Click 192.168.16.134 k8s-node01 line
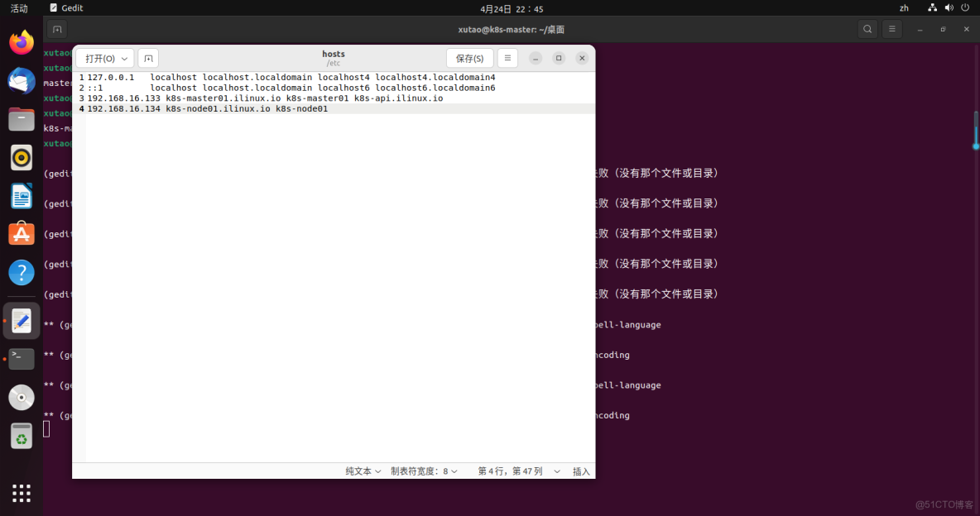This screenshot has width=980, height=516. pos(207,108)
